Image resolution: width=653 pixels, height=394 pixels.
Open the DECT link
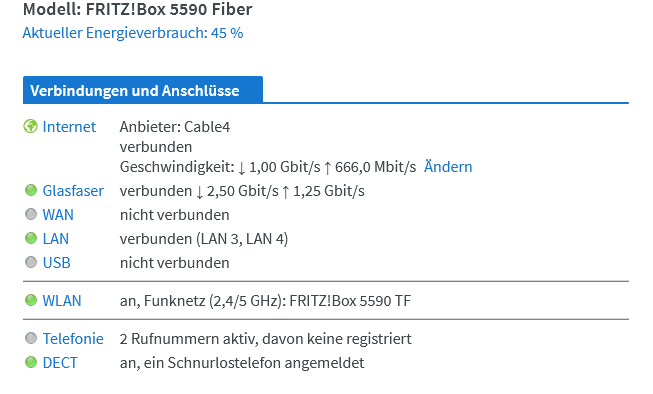coord(60,363)
